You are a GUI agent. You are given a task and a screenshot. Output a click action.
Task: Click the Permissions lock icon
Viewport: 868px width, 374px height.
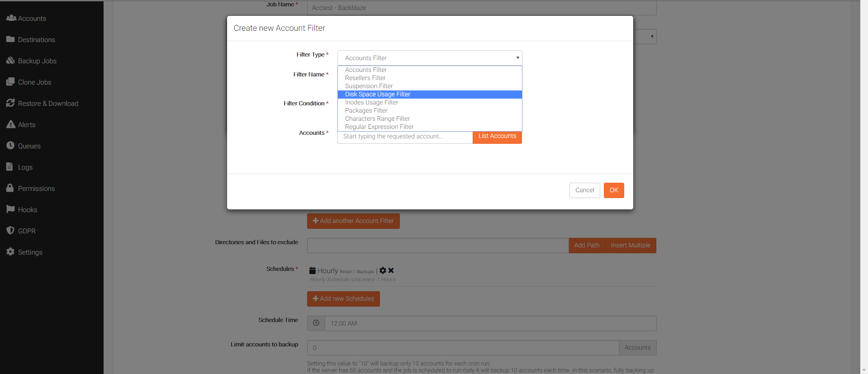click(x=10, y=188)
